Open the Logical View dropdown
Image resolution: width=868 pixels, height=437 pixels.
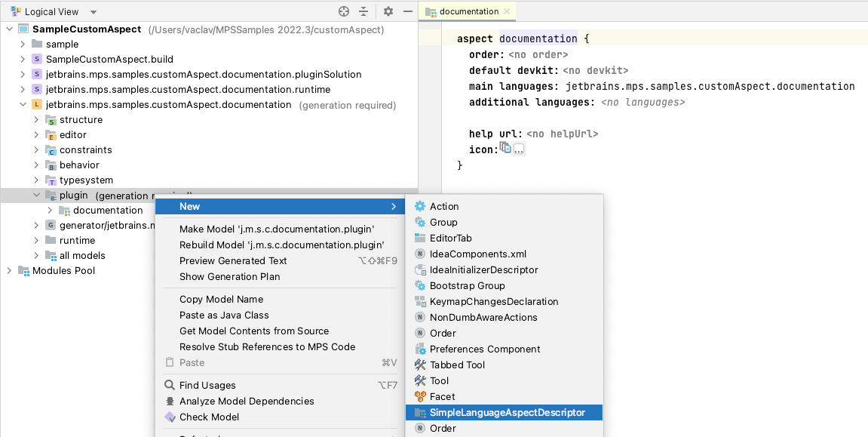point(53,11)
